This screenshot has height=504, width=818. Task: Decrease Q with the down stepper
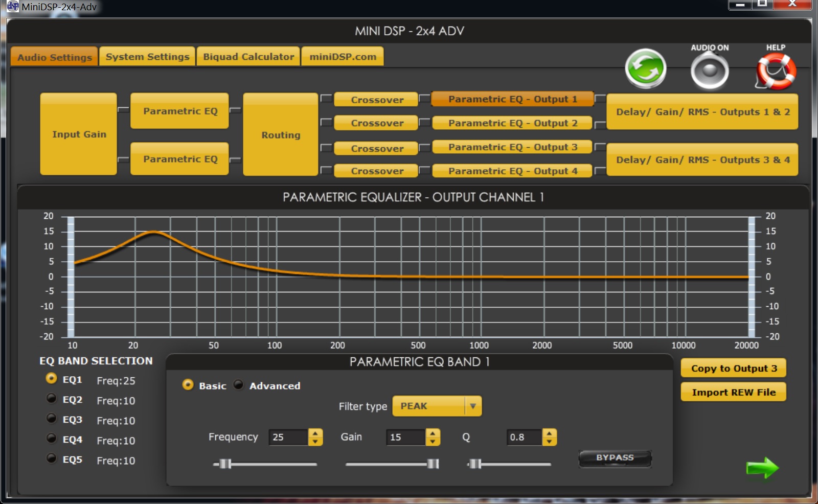point(550,441)
